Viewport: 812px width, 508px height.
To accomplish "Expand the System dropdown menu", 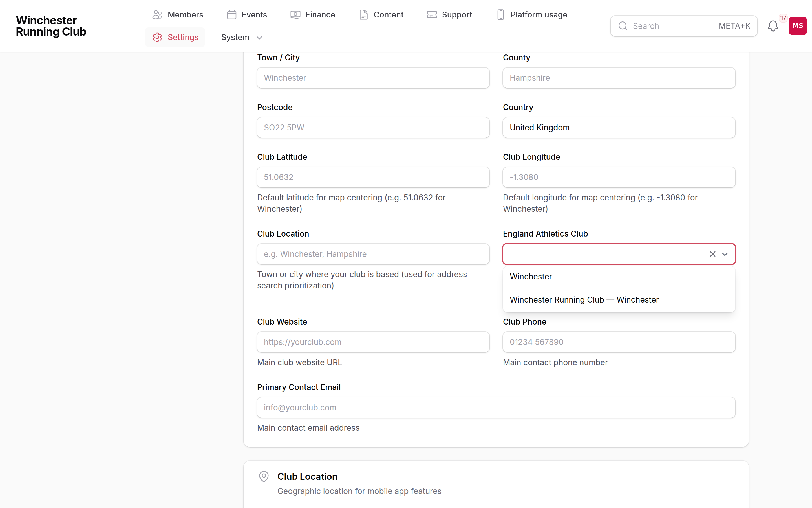I will click(242, 37).
